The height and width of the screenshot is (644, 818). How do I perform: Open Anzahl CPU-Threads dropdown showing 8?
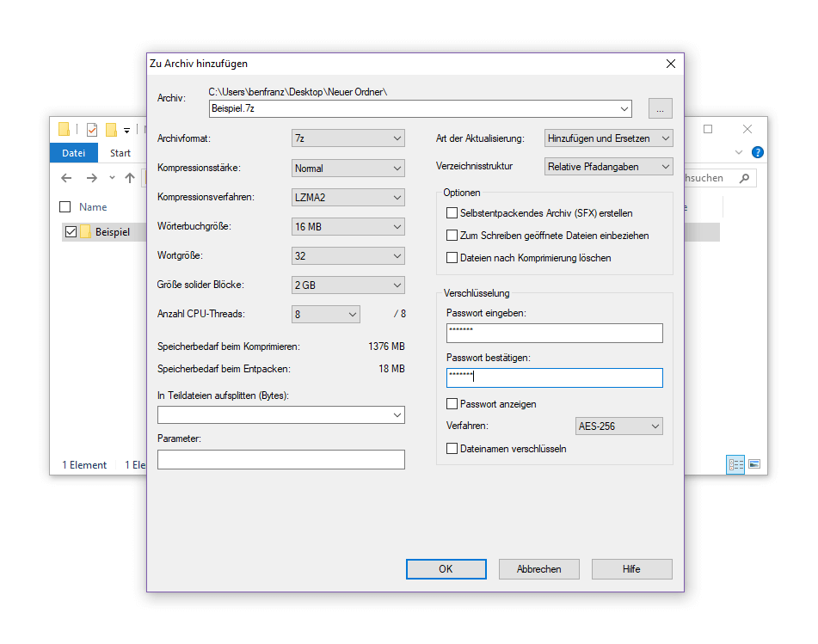[325, 314]
